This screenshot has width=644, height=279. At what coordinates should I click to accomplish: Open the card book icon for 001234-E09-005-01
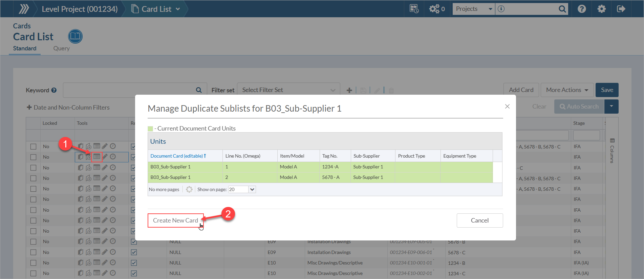81,241
